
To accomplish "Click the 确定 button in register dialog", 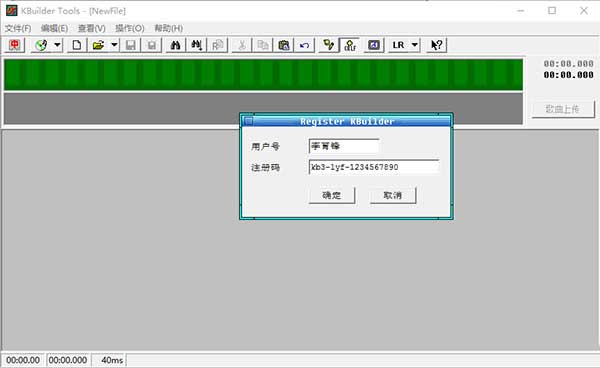I will [x=332, y=195].
